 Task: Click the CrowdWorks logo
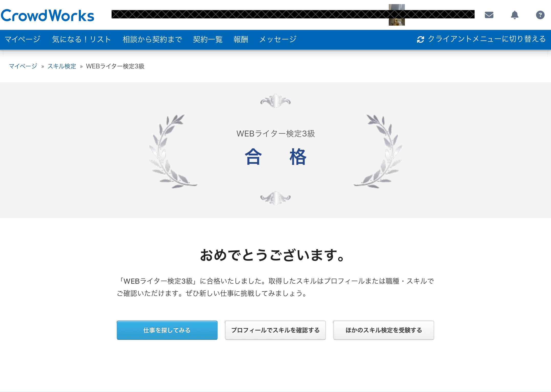click(48, 15)
